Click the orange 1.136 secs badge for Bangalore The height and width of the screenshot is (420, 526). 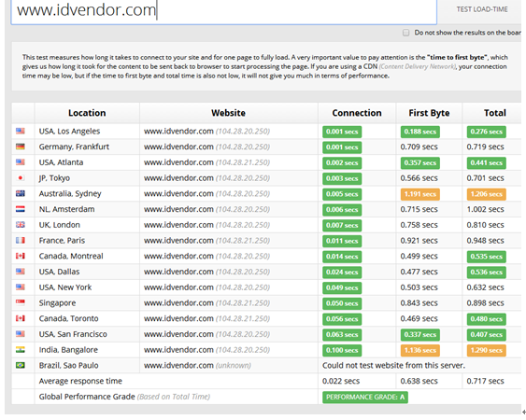pyautogui.click(x=420, y=350)
